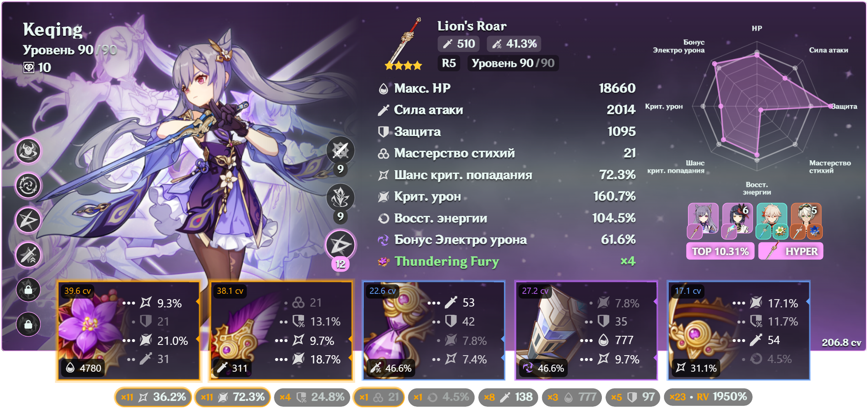
Task: Select the locked fifth constellation icon
Action: point(28,289)
